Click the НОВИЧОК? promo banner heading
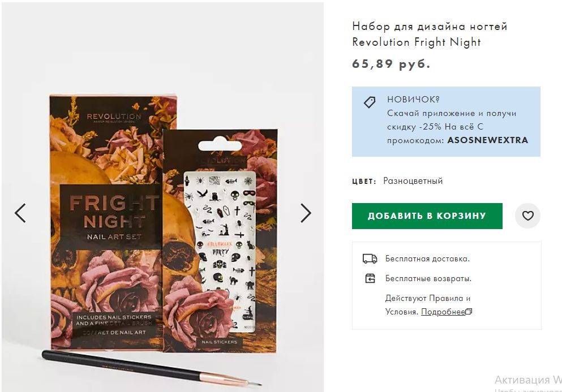 click(413, 99)
